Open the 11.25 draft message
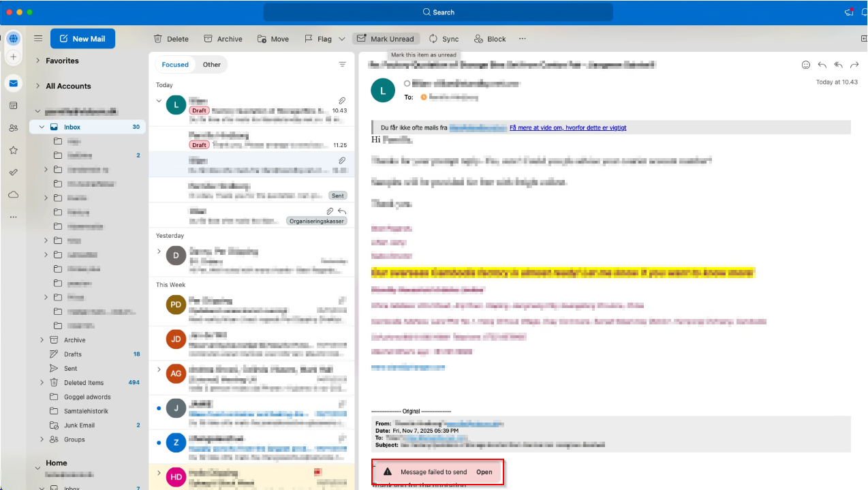The width and height of the screenshot is (868, 490). pos(251,139)
